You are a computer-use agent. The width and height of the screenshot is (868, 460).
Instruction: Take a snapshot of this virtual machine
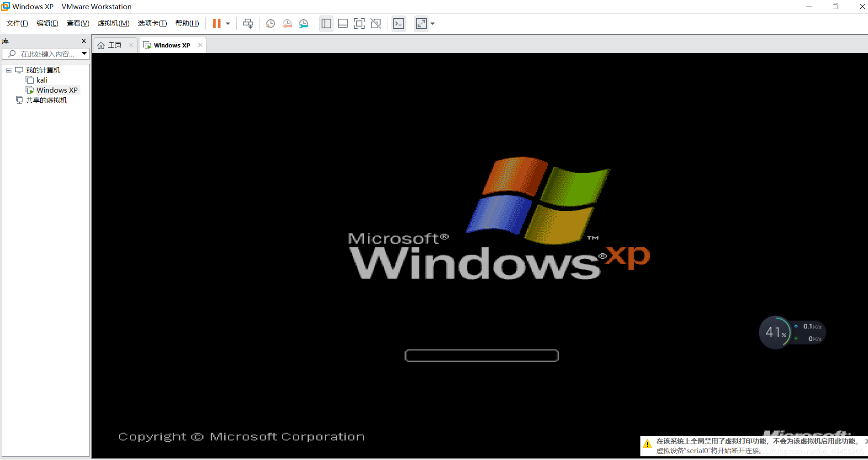[270, 24]
